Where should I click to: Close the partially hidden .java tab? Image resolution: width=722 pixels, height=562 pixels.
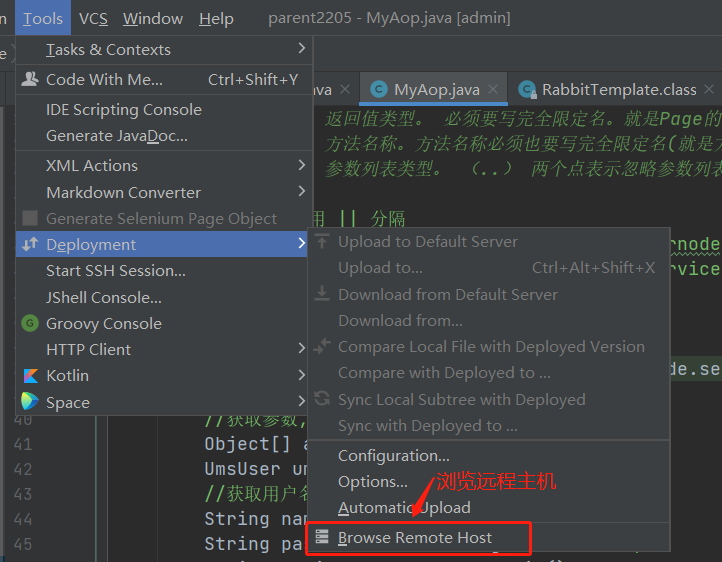(x=345, y=89)
